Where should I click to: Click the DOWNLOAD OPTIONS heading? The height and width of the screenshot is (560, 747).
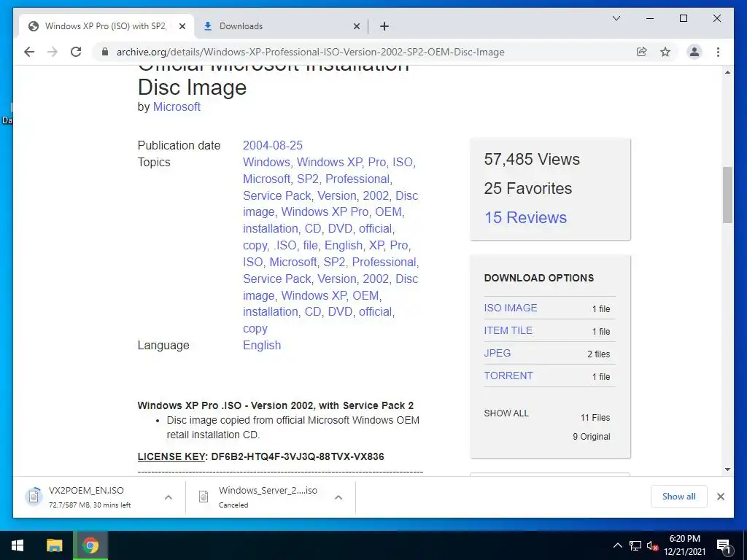539,278
